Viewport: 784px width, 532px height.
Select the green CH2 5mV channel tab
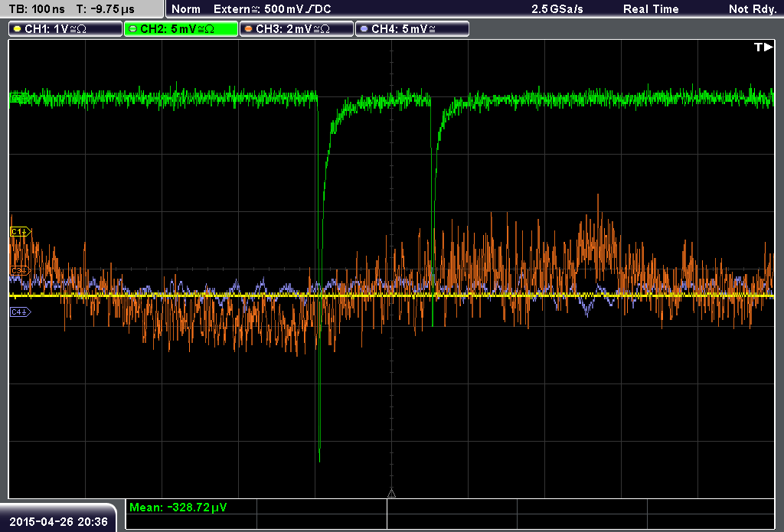point(181,29)
